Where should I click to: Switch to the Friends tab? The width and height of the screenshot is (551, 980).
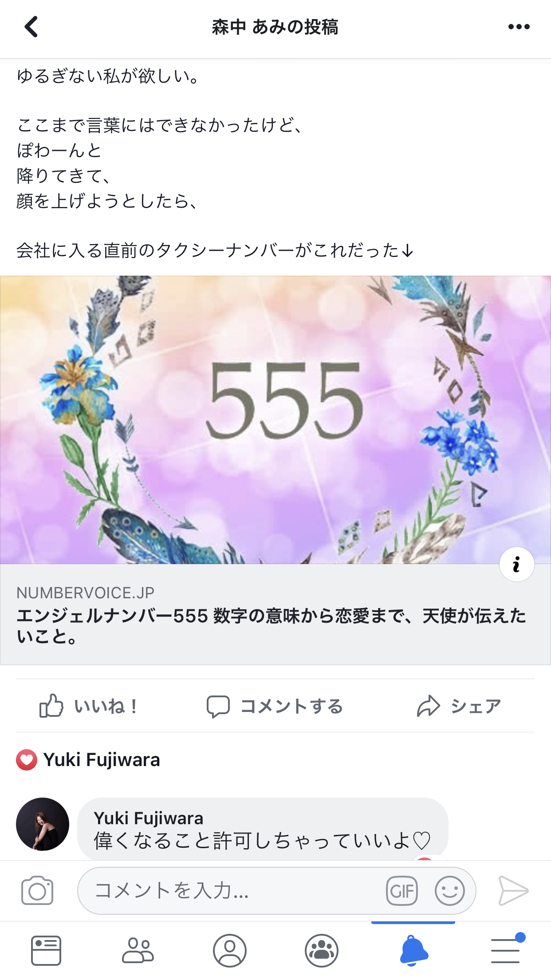(138, 951)
